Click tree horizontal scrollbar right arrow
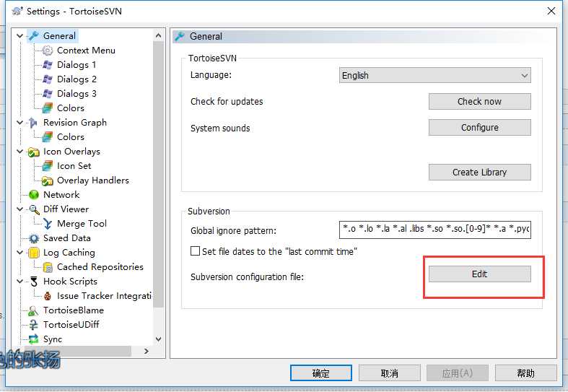This screenshot has width=568, height=392. click(147, 351)
